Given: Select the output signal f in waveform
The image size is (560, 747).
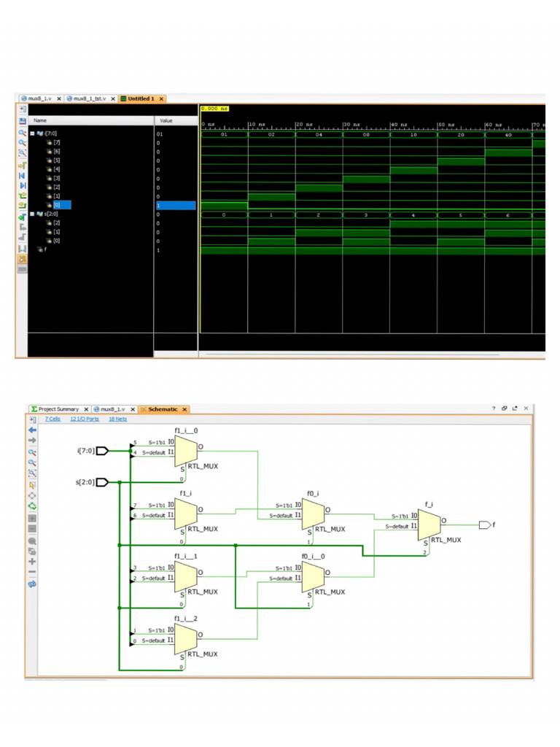Looking at the screenshot, I should click(45, 249).
